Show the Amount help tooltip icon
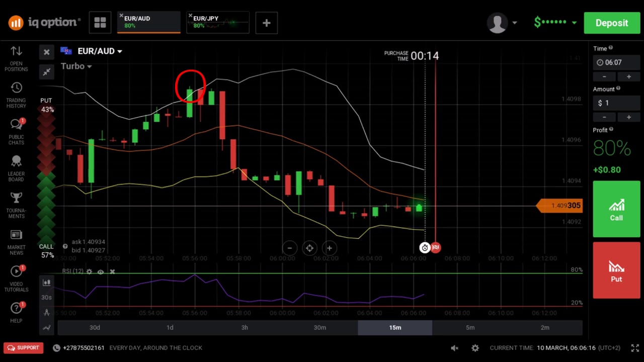The width and height of the screenshot is (644, 362). [x=618, y=88]
